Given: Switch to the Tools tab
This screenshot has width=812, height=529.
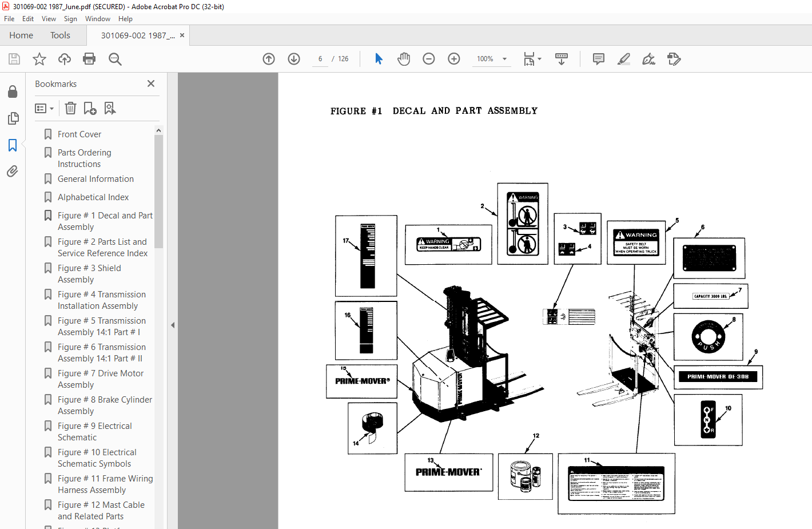Looking at the screenshot, I should tap(60, 35).
